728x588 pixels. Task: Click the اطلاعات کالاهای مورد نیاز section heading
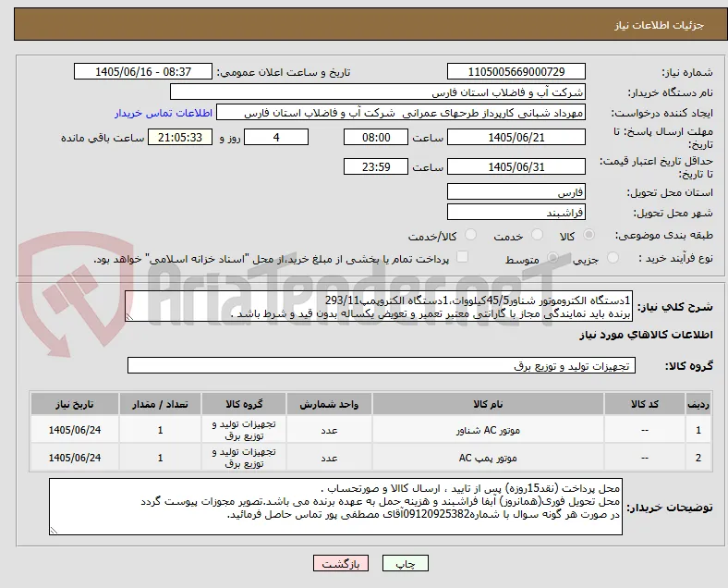[x=646, y=335]
